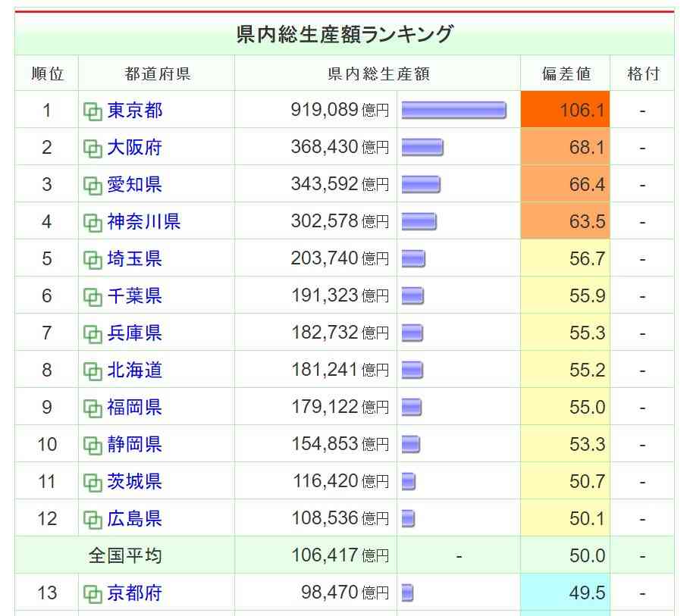Click the 県内総生産額 column header
This screenshot has width=690, height=616.
click(378, 74)
